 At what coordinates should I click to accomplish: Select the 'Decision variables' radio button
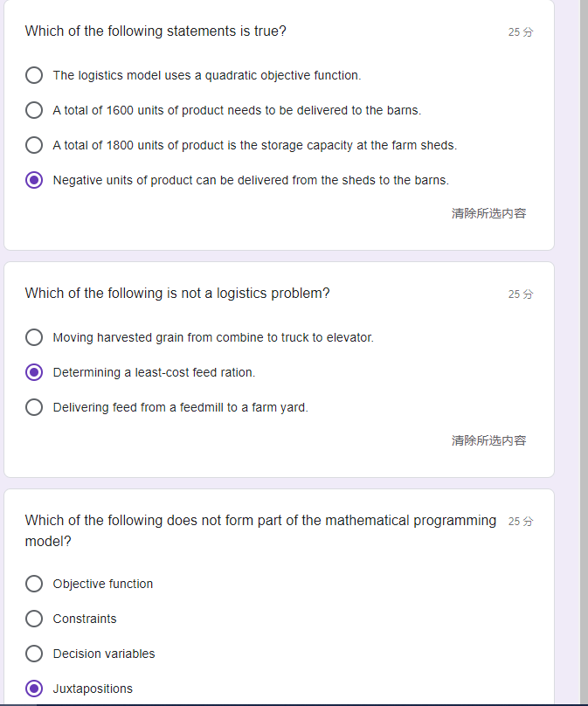(34, 654)
